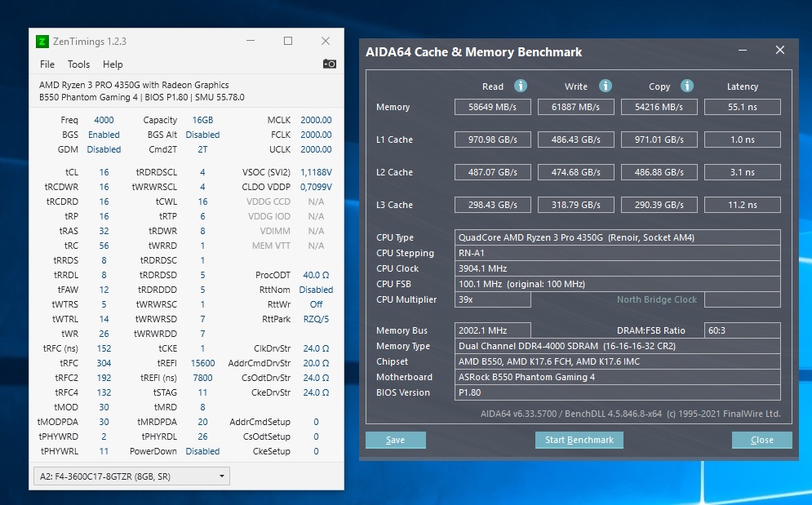Click the Memory Bus field 2002.1 MHz
This screenshot has width=812, height=505.
point(492,330)
